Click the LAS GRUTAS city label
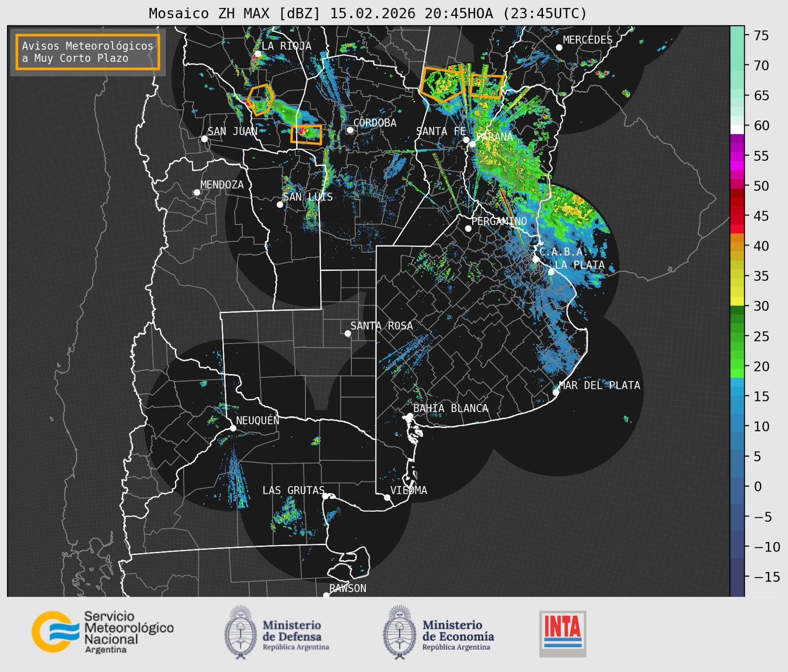The width and height of the screenshot is (788, 672). (293, 490)
